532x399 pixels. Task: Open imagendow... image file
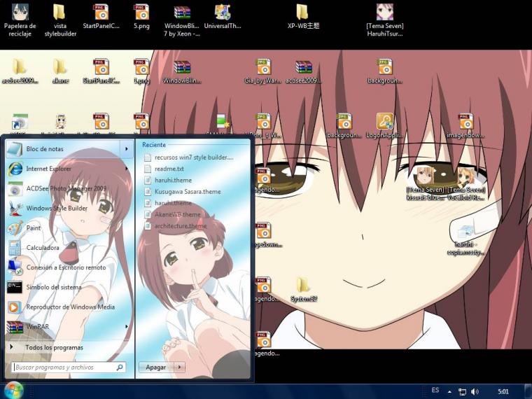click(x=465, y=125)
